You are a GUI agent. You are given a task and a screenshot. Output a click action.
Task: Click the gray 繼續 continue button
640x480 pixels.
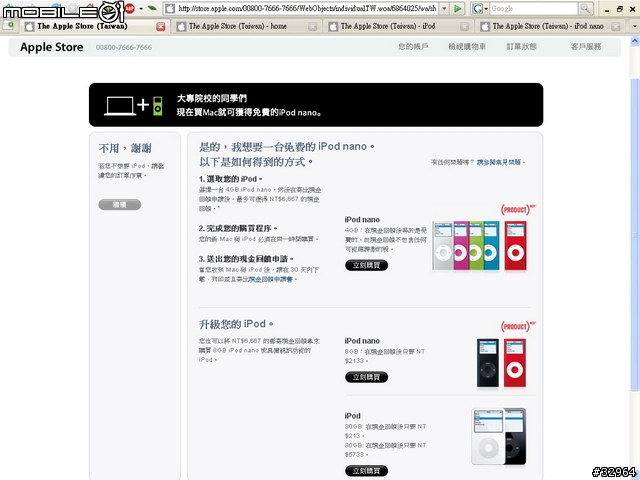click(x=120, y=204)
